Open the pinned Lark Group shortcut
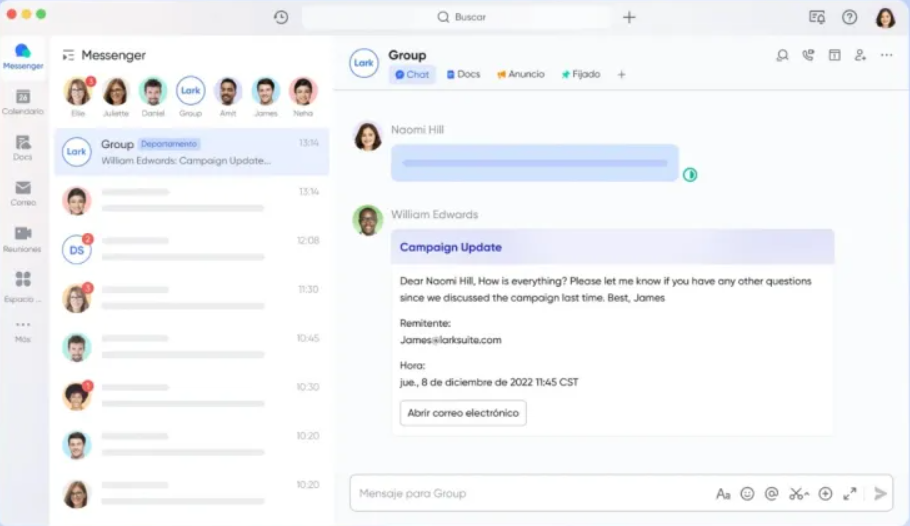 [190, 91]
